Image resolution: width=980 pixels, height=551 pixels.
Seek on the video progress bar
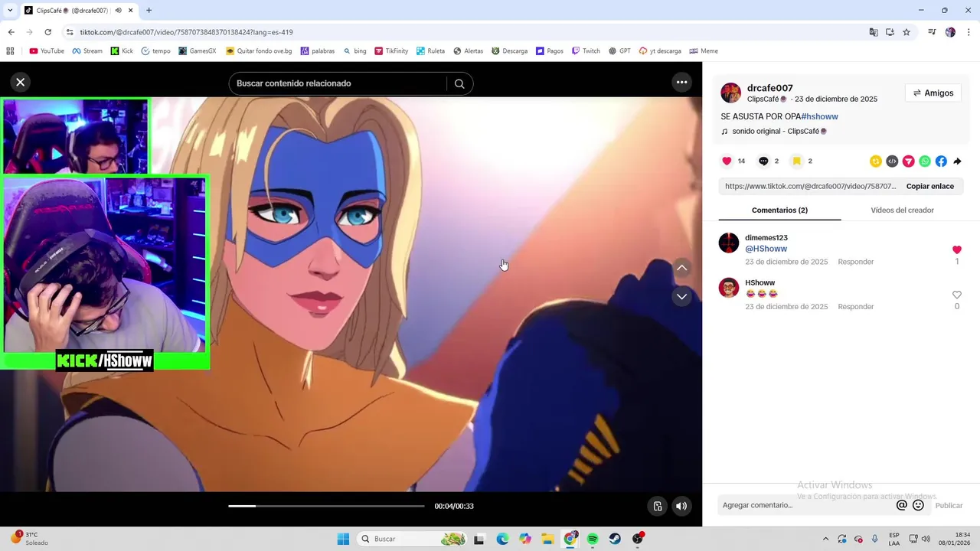click(x=326, y=506)
